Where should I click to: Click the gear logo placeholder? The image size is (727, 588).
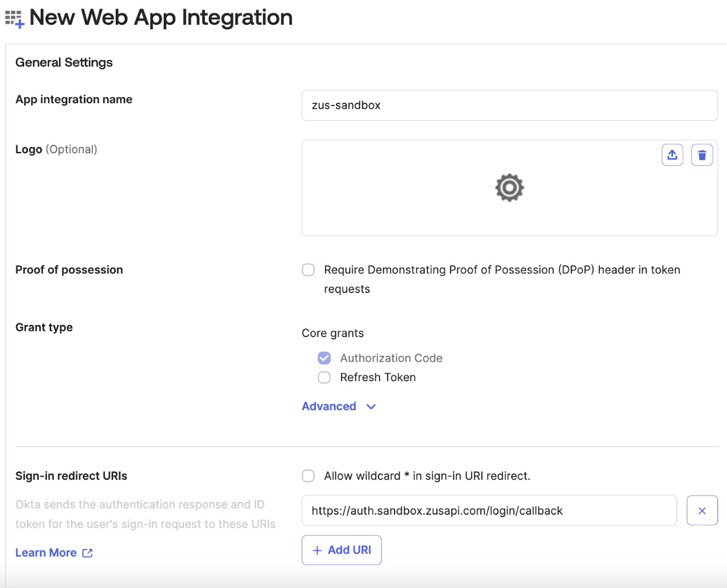pos(509,188)
